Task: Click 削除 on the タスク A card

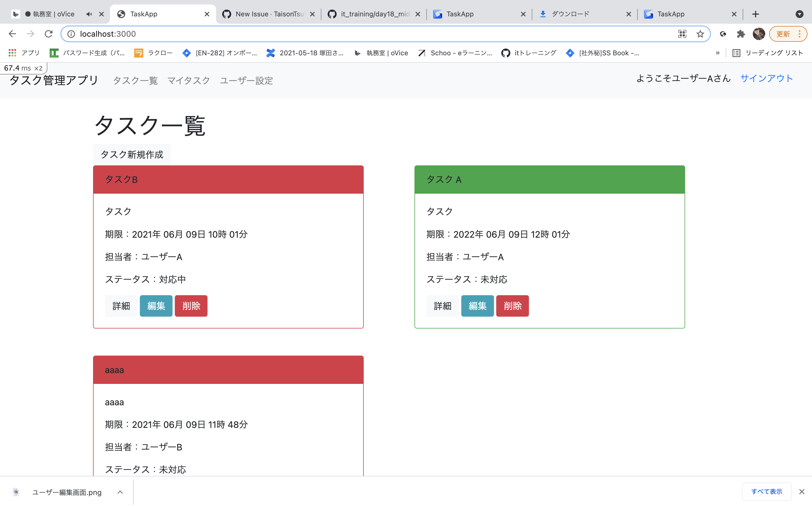Action: (x=512, y=306)
